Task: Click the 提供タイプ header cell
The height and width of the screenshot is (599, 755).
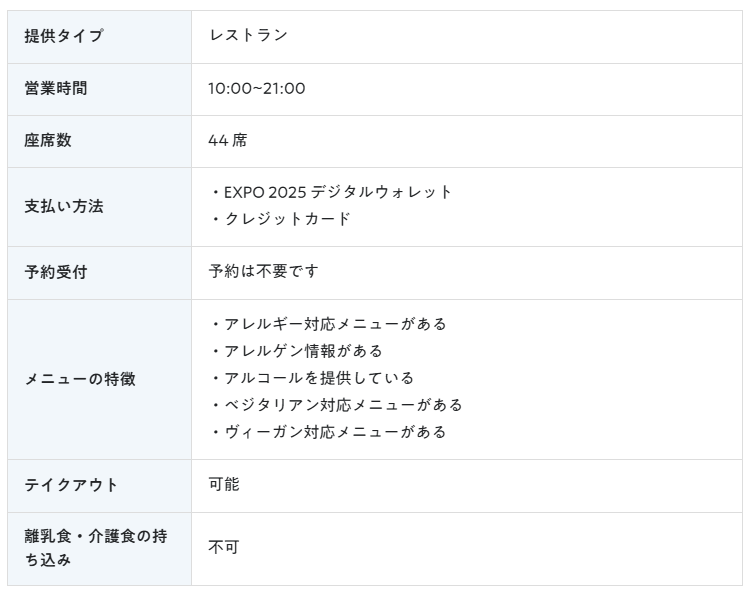Action: pos(99,37)
